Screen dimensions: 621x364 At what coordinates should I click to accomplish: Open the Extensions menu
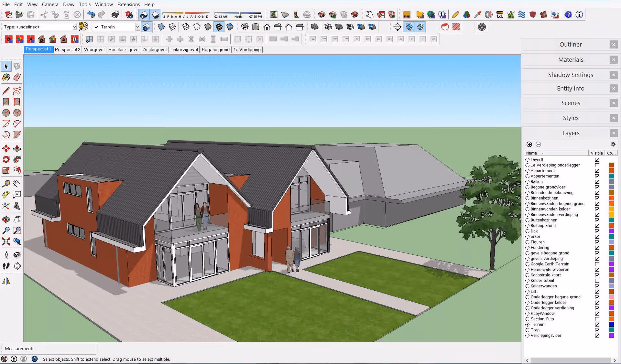[128, 4]
